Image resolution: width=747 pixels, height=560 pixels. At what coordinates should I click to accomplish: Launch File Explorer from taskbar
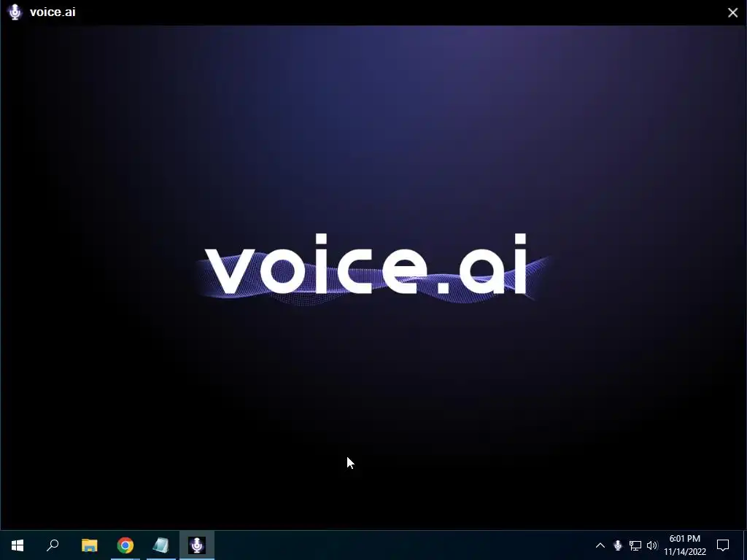(x=89, y=545)
